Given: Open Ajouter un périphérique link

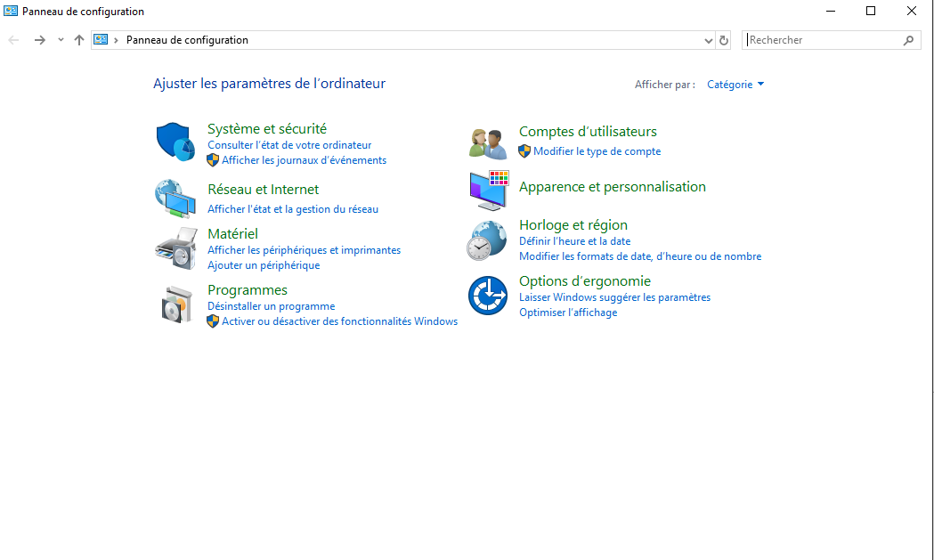Looking at the screenshot, I should [x=264, y=265].
